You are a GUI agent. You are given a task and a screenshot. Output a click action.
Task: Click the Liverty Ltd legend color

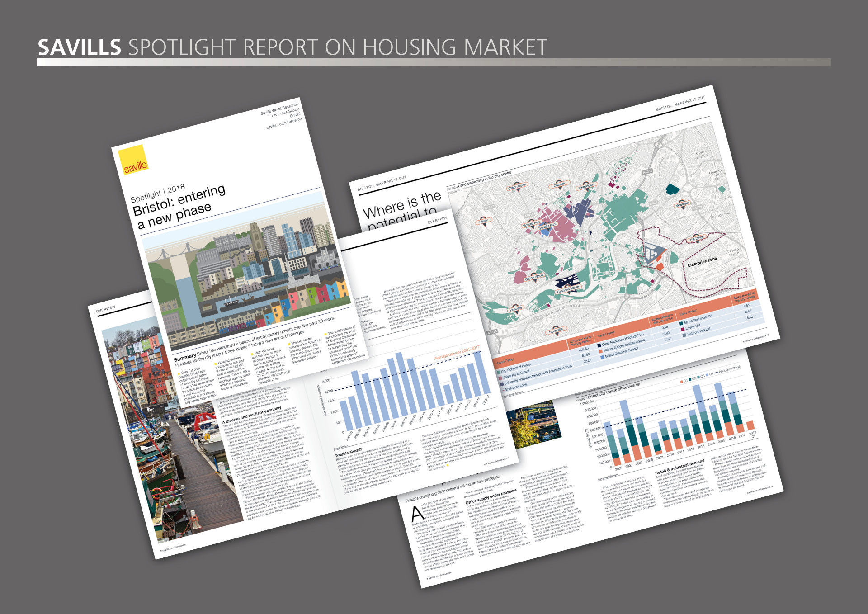click(683, 329)
